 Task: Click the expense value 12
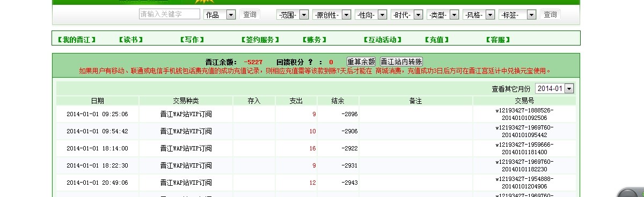[x=313, y=183]
